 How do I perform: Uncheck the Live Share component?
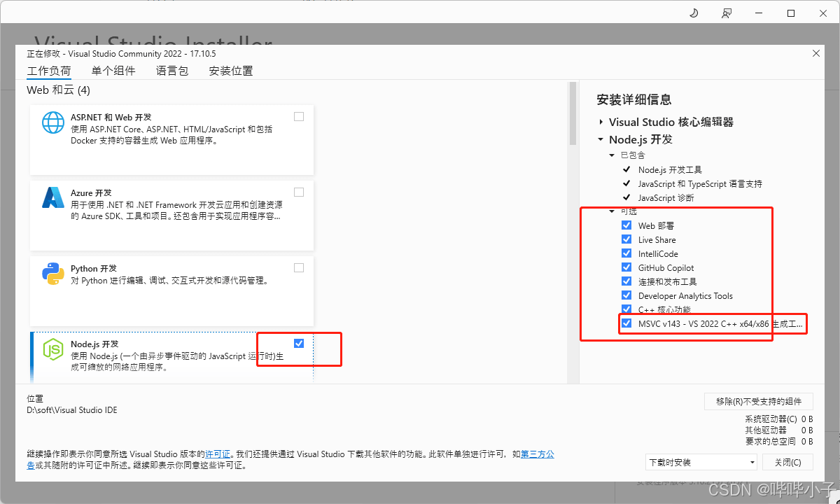[x=626, y=239]
